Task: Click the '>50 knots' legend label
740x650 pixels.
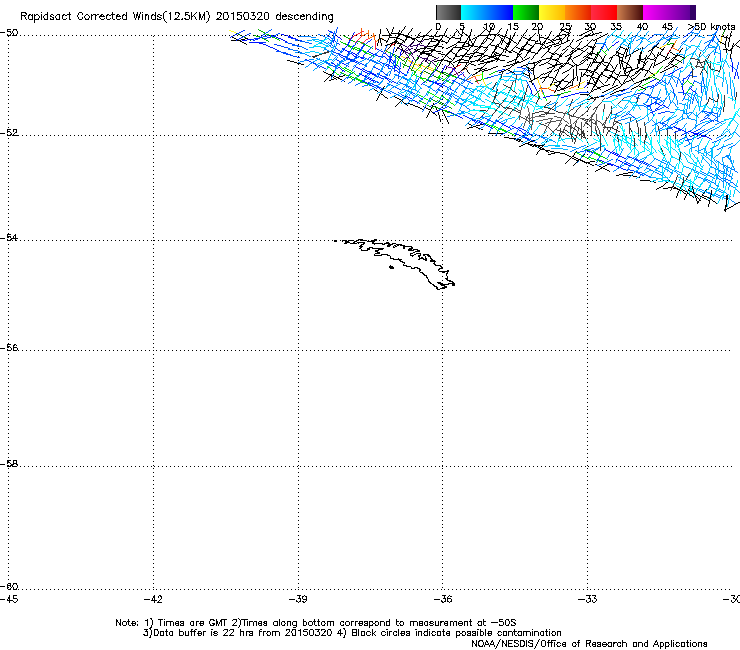Action: click(x=711, y=26)
